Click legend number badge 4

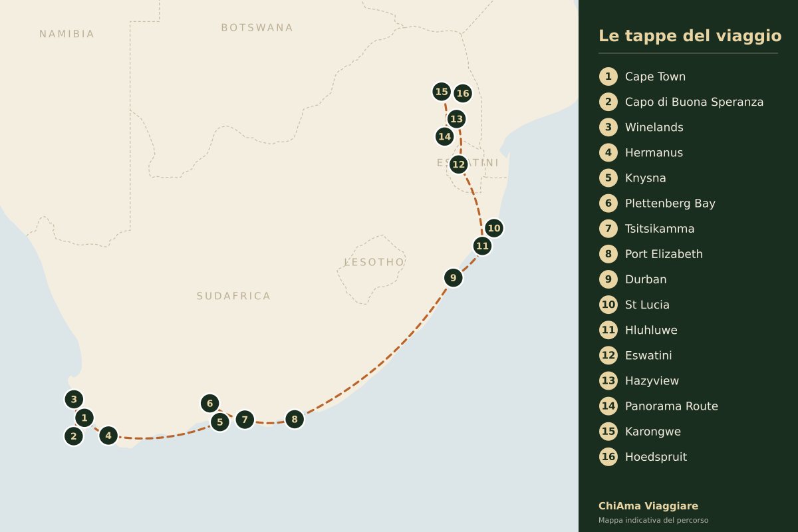point(608,152)
